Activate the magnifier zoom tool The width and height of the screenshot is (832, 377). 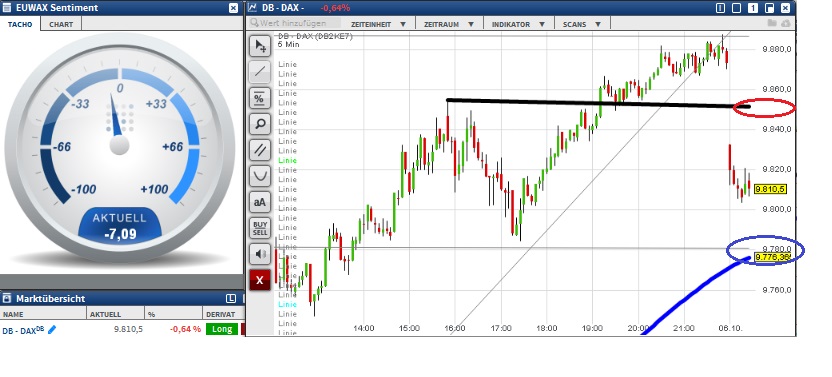[x=260, y=124]
